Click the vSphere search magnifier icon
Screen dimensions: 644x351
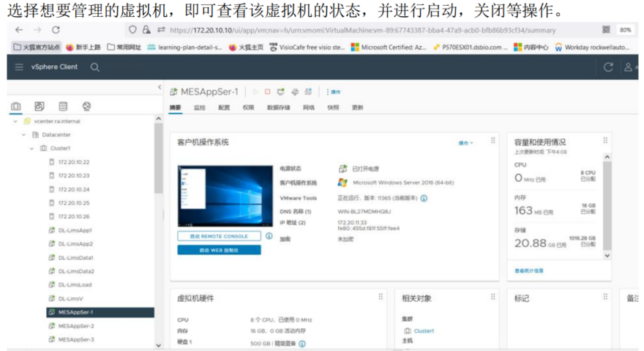(x=95, y=67)
